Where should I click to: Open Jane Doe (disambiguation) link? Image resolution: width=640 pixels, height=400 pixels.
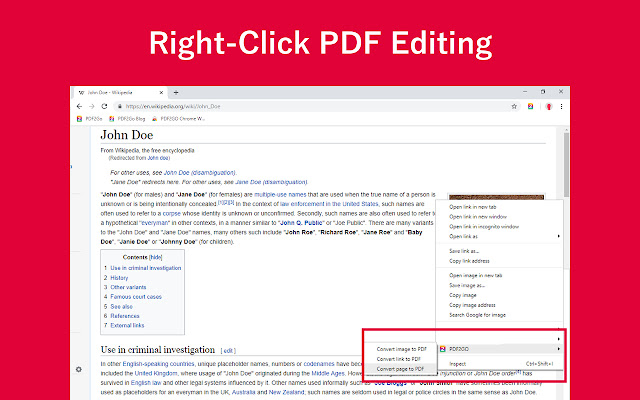[x=271, y=182]
